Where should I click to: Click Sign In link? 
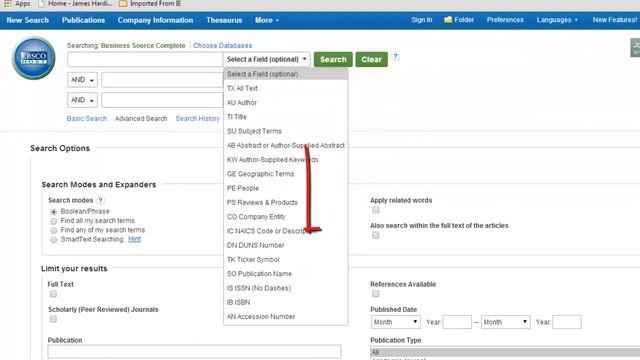pyautogui.click(x=422, y=20)
